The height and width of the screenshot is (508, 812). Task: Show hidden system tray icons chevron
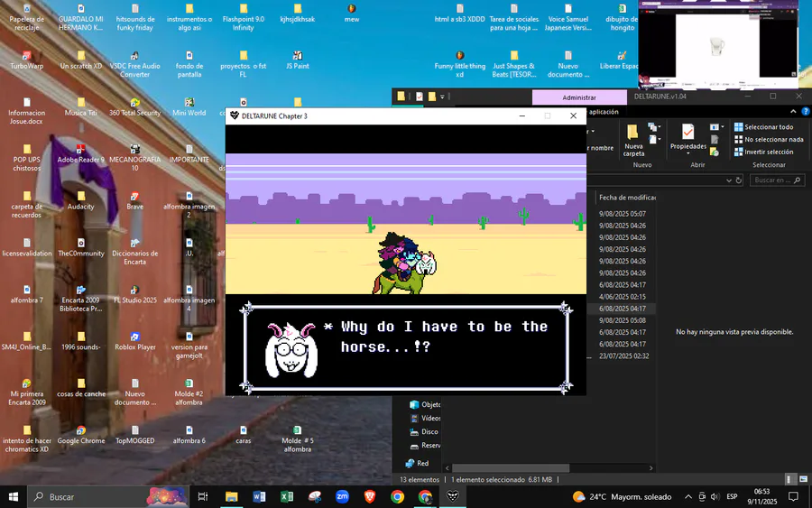point(687,496)
